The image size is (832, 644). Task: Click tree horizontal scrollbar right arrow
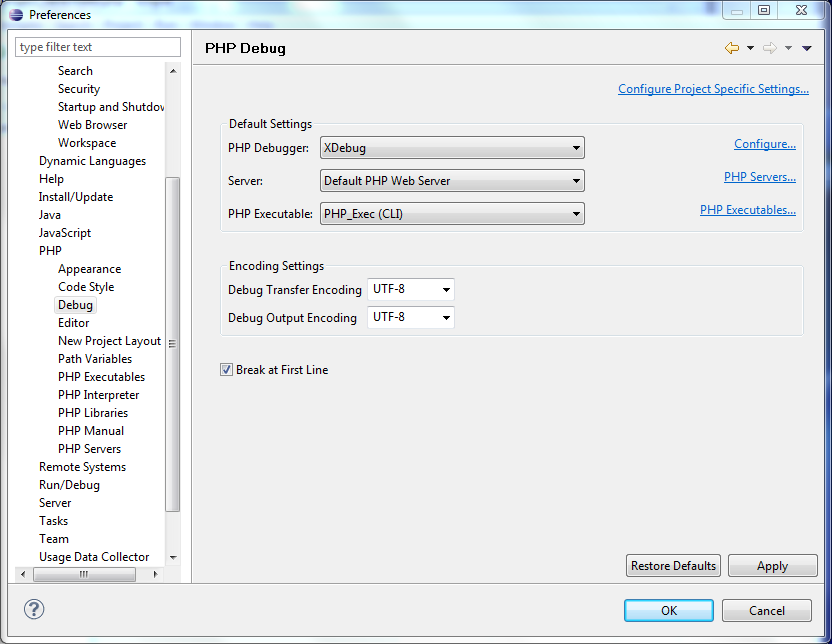tap(155, 574)
